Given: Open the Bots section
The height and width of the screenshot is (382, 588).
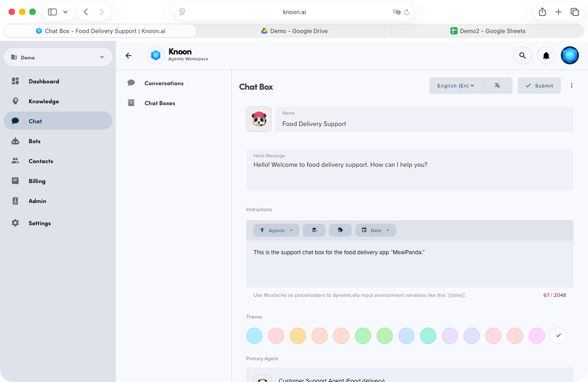Looking at the screenshot, I should pos(34,141).
